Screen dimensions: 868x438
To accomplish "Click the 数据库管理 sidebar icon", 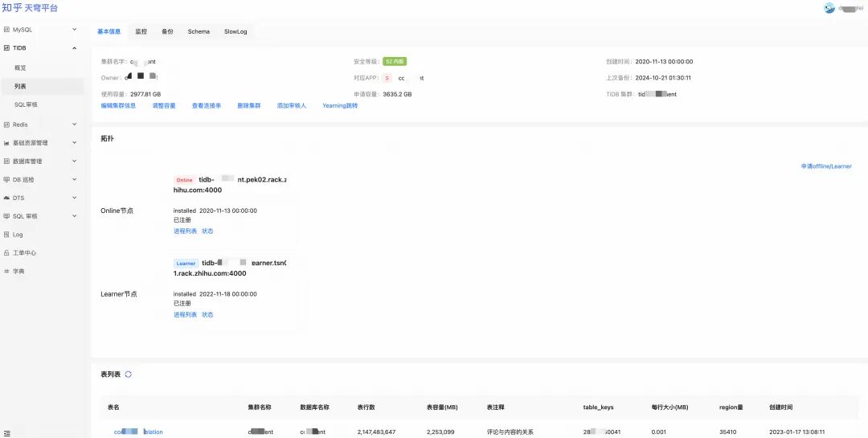I will (x=6, y=161).
